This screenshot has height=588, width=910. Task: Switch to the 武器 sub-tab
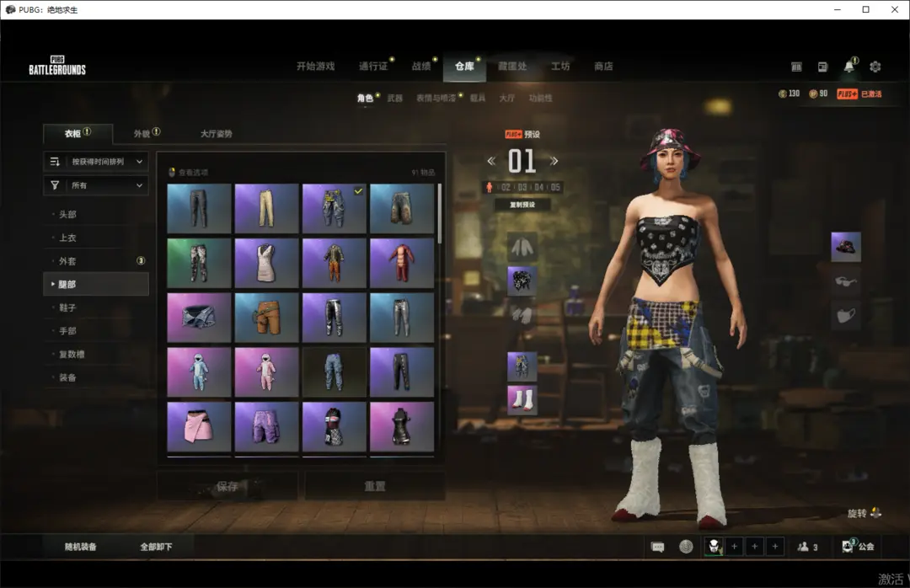coord(394,98)
